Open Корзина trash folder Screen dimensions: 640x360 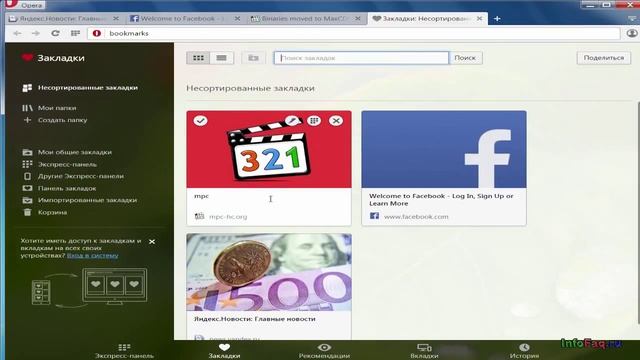coord(44,212)
